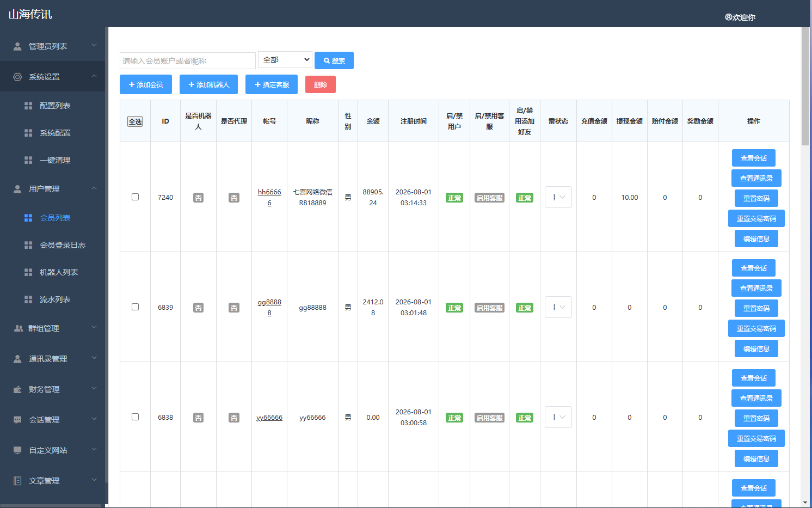812x508 pixels.
Task: Open 雷状态 dropdown for member 6839
Action: point(558,307)
